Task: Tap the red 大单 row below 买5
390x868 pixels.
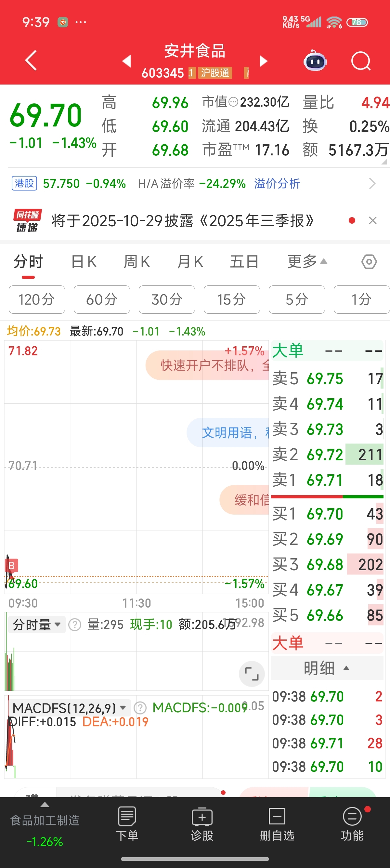Action: coord(327,643)
